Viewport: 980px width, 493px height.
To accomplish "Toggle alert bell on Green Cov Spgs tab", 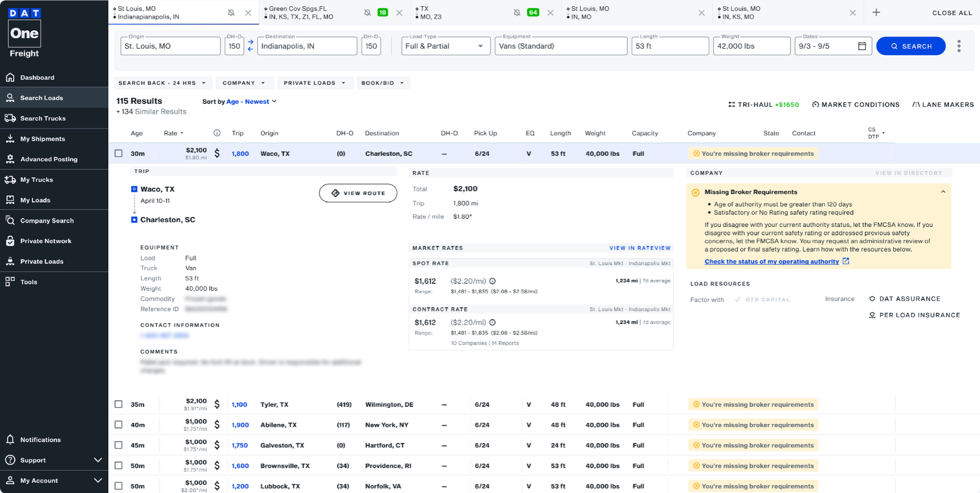I will [x=367, y=13].
